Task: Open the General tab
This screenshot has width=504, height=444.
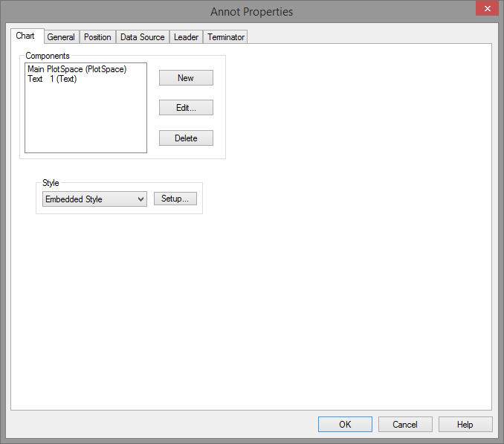Action: [61, 37]
